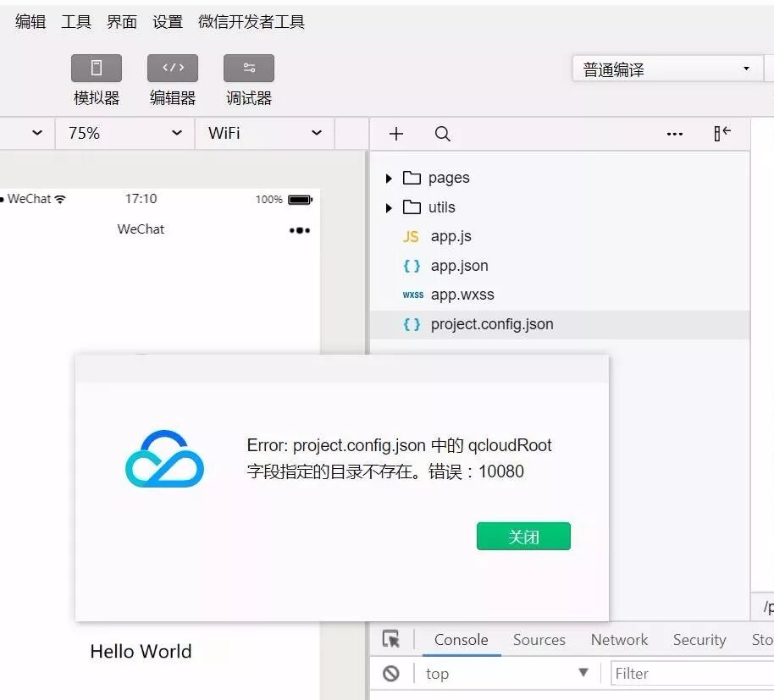The width and height of the screenshot is (774, 700).
Task: Click the pages folder icon
Action: coord(412,178)
